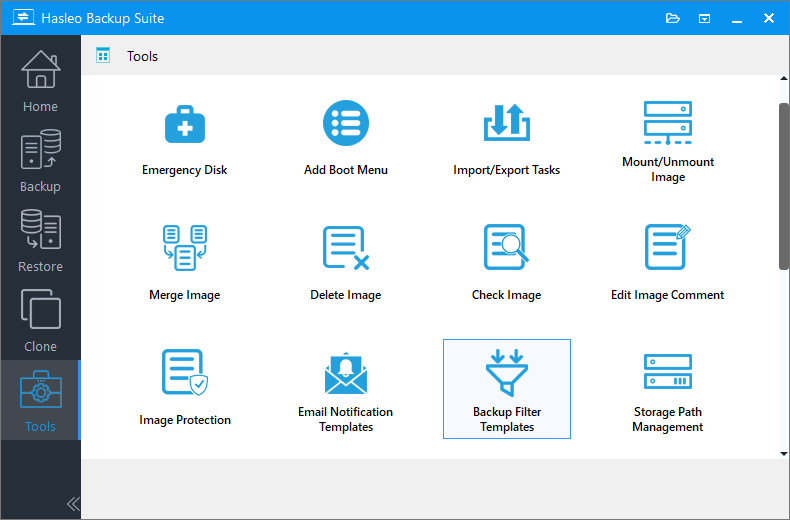This screenshot has height=520, width=790.
Task: Launch the Merge Image tool
Action: coord(184,264)
